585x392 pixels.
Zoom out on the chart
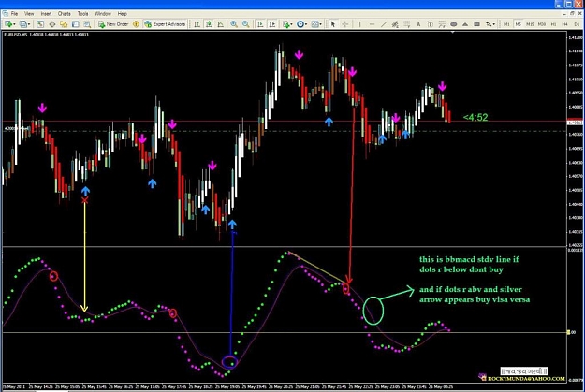click(246, 24)
